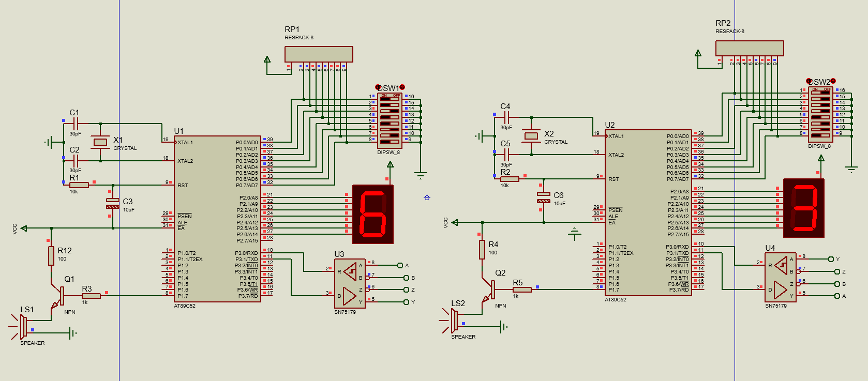Viewport: 868px width, 381px height.
Task: Select the U1 AT89C52 microcontroller body
Action: point(217,219)
